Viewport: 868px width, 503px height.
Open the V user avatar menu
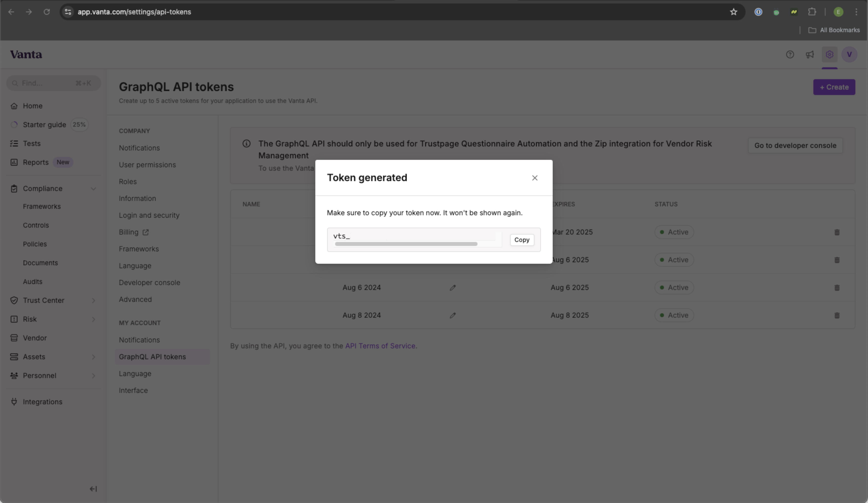[x=849, y=54]
